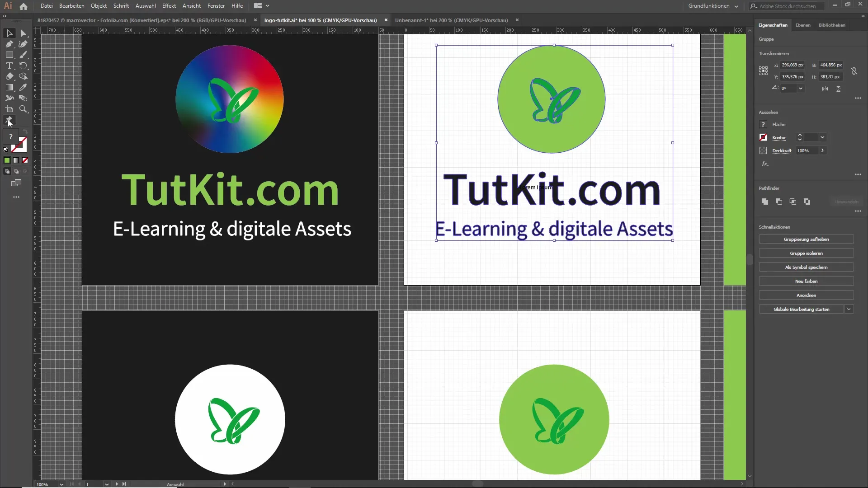This screenshot has height=488, width=868.
Task: Select the Zoom magnifier tool
Action: (23, 109)
